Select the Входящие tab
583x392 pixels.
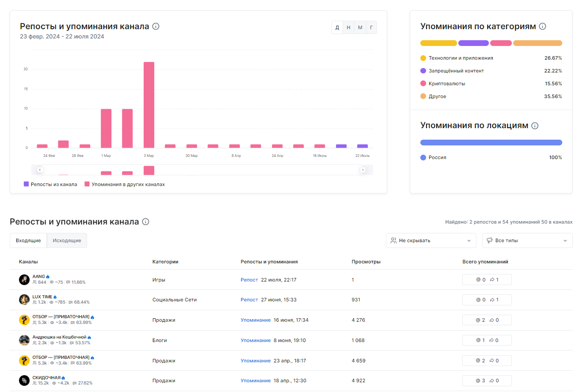tap(28, 240)
